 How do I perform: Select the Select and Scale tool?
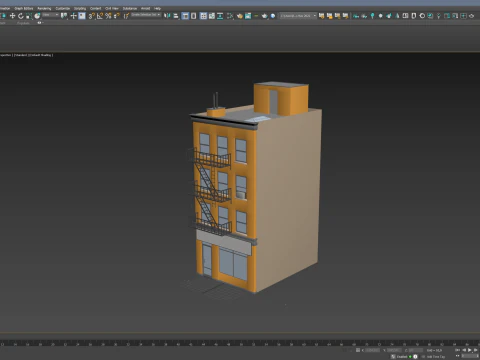pyautogui.click(x=29, y=16)
